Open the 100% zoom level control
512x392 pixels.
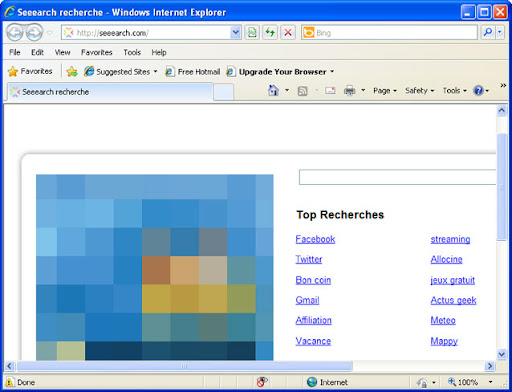469,382
